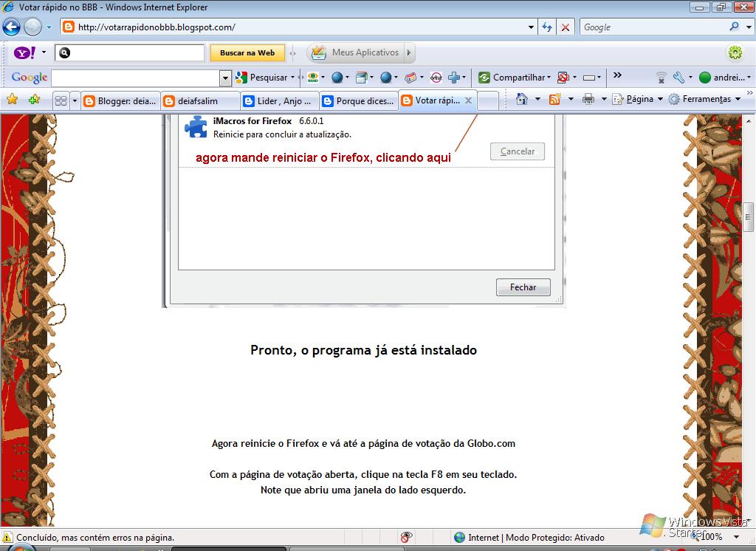Click the Favorites star icon
756x551 pixels.
[x=12, y=100]
